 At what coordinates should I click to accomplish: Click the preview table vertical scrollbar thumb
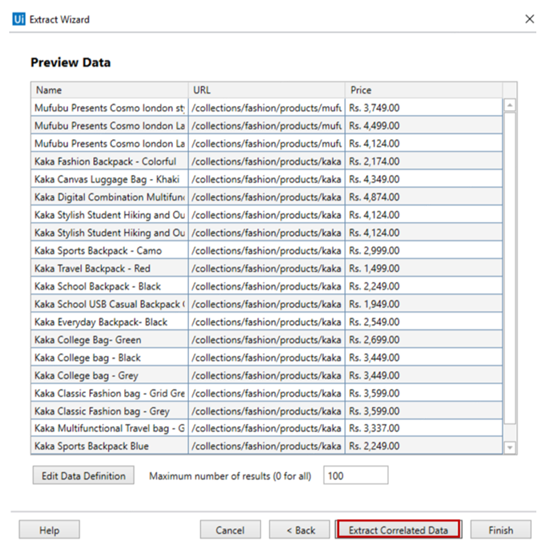pyautogui.click(x=509, y=267)
